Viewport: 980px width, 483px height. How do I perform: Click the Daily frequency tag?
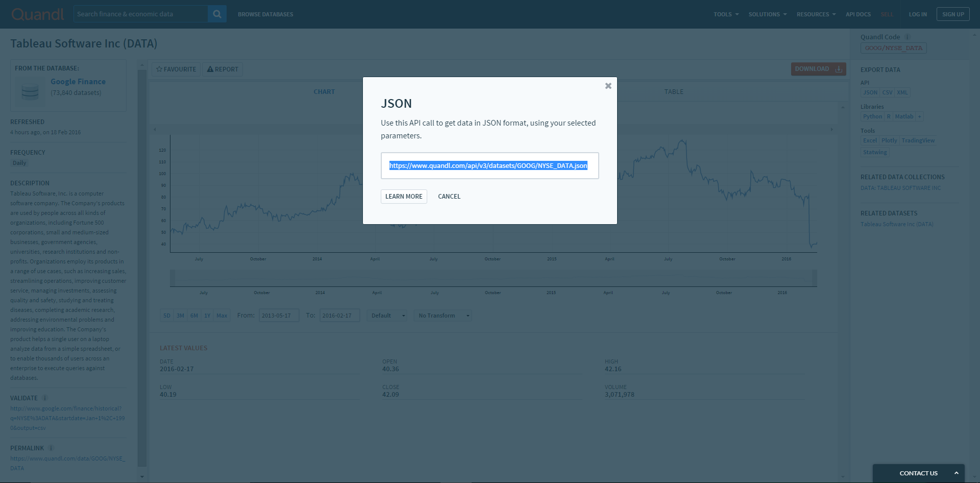[19, 163]
